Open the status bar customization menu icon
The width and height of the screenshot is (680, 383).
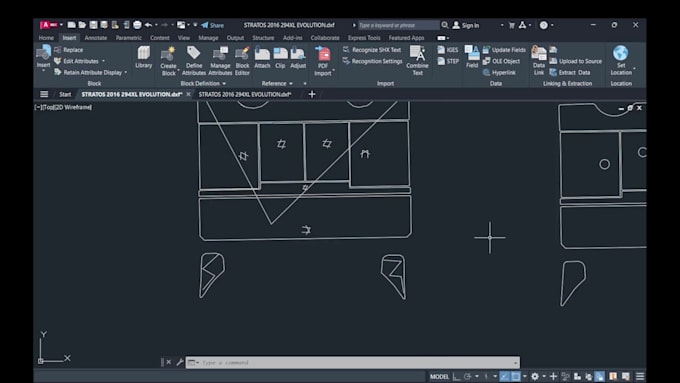(x=640, y=376)
